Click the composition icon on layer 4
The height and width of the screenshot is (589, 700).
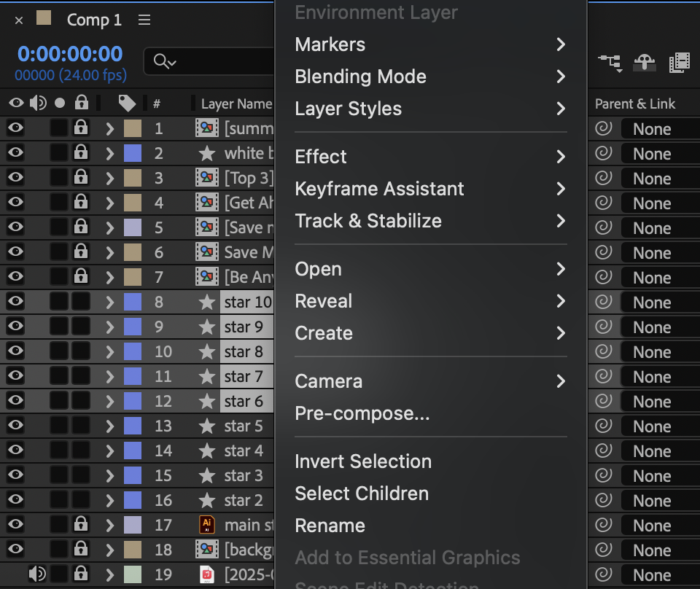(207, 203)
